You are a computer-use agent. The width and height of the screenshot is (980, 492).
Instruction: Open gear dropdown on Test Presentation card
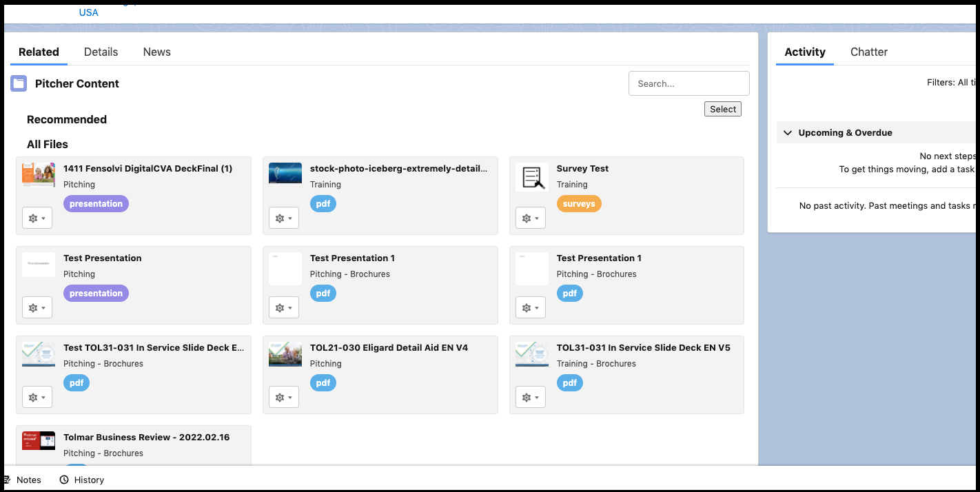pyautogui.click(x=37, y=307)
